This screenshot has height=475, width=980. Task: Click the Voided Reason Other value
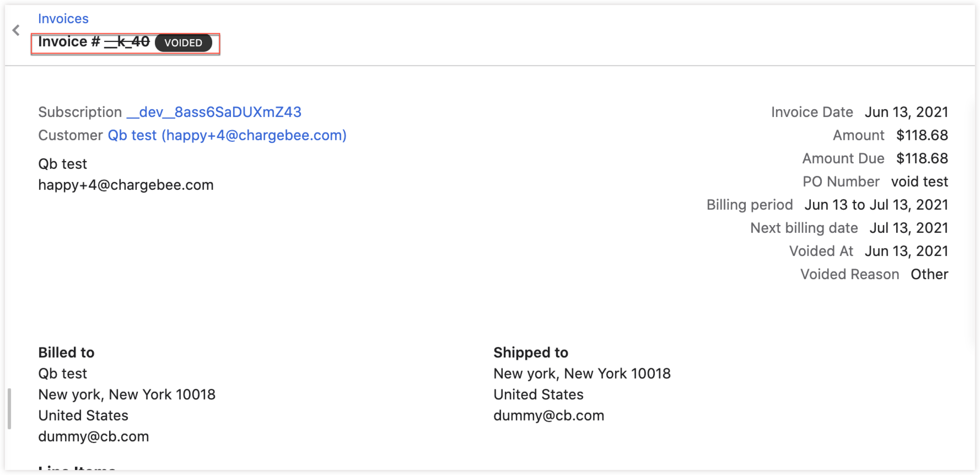(929, 275)
